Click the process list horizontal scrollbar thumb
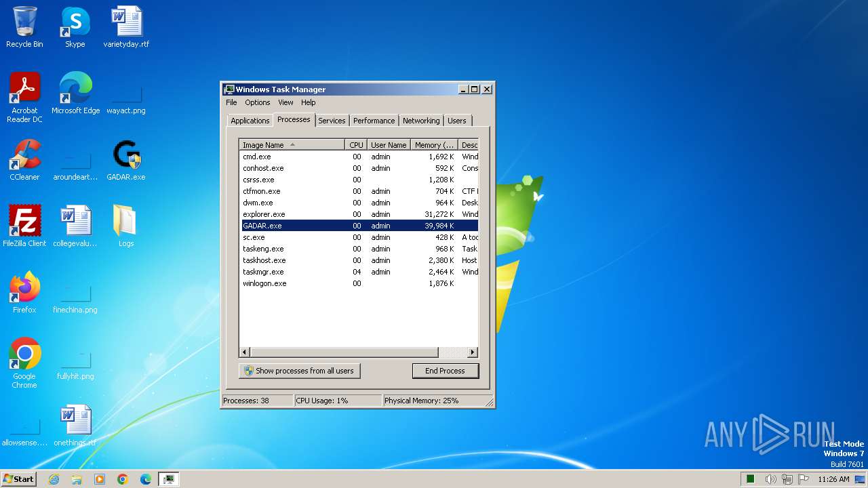868x488 pixels. pos(344,352)
